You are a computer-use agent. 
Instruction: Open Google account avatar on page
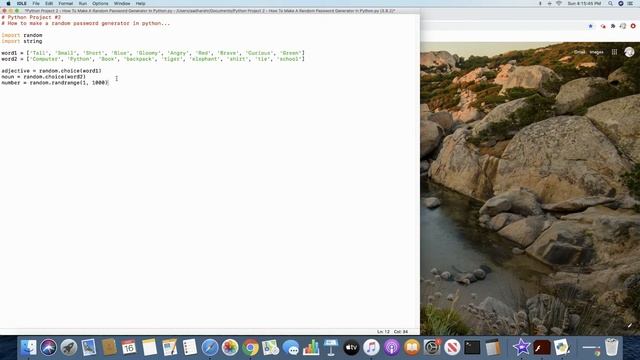point(629,52)
